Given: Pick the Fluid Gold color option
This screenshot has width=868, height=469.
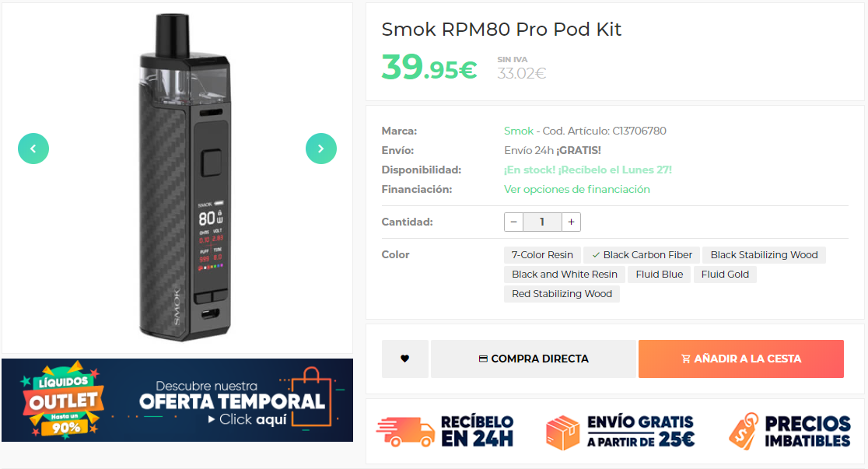Looking at the screenshot, I should [x=725, y=274].
